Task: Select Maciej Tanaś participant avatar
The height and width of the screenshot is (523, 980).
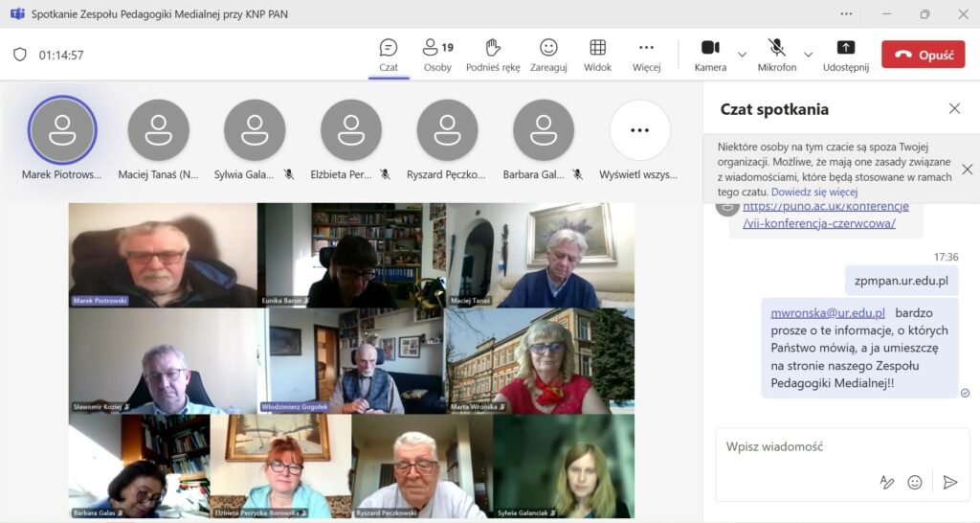Action: coord(158,130)
